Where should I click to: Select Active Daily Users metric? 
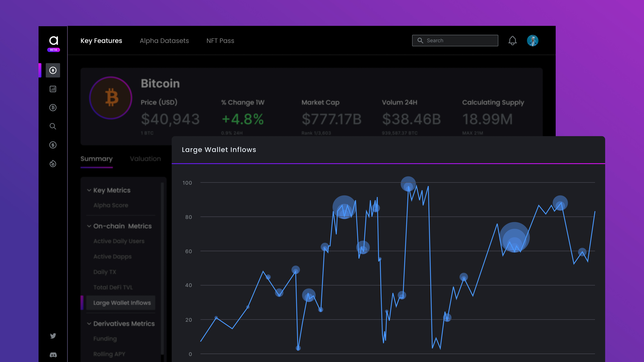(x=119, y=241)
